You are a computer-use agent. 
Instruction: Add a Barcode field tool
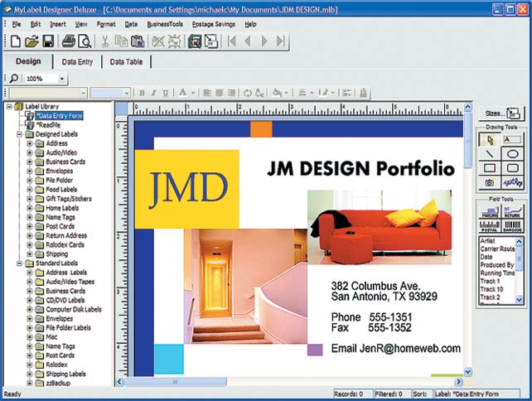tap(512, 225)
